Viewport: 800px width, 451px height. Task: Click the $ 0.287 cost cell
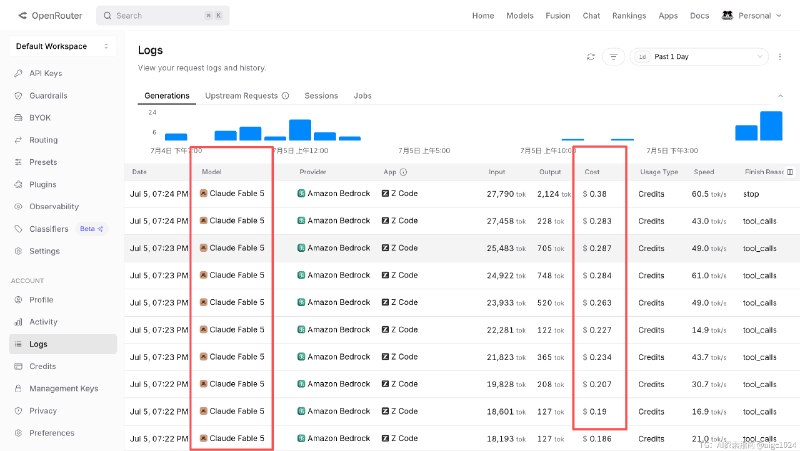[x=597, y=248]
